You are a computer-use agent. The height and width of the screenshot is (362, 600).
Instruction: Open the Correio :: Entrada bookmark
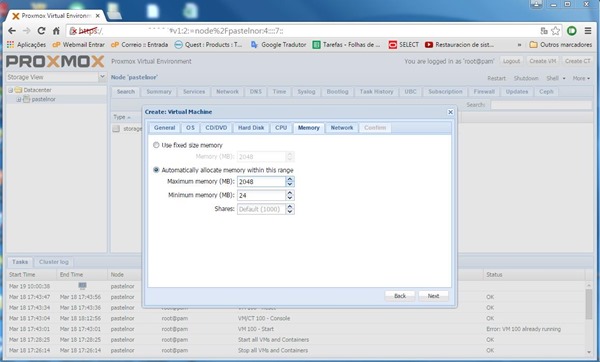[139, 45]
